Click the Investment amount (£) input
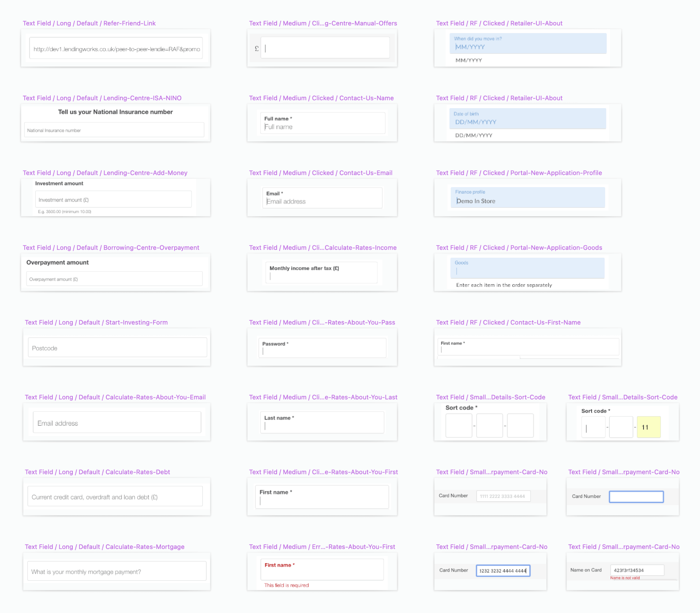This screenshot has height=613, width=700. (x=113, y=199)
